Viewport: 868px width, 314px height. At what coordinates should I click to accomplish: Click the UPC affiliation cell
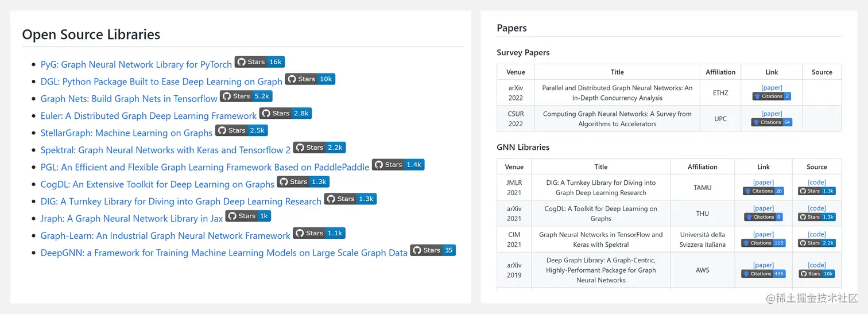[720, 119]
